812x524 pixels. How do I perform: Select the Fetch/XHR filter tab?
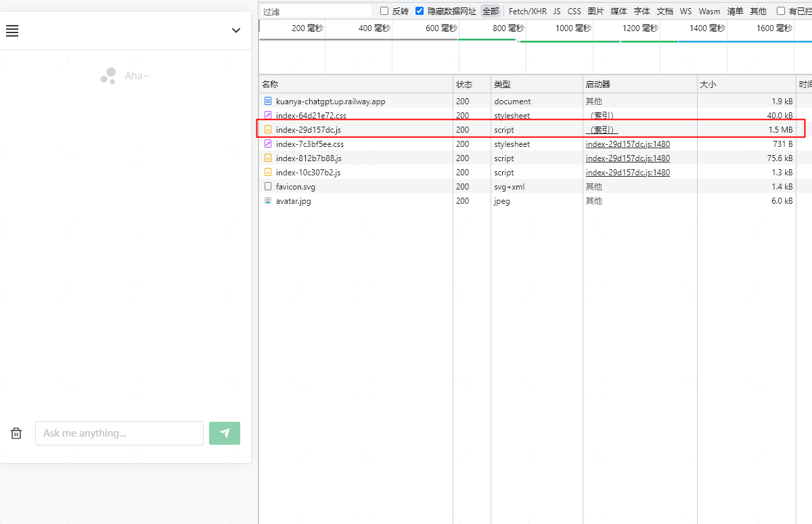point(528,12)
